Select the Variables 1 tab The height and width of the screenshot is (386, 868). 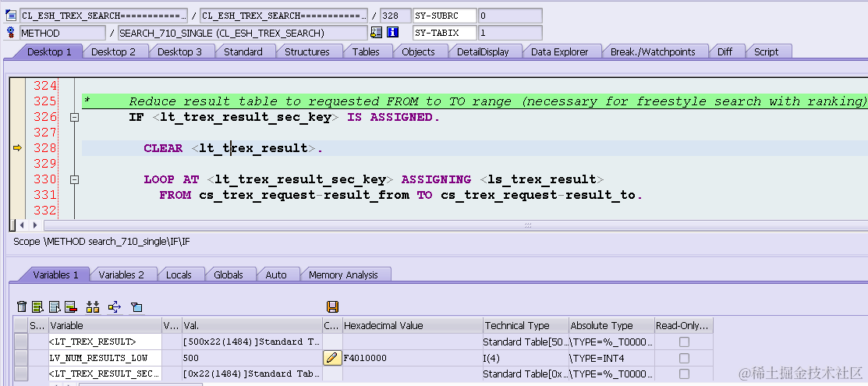[55, 274]
